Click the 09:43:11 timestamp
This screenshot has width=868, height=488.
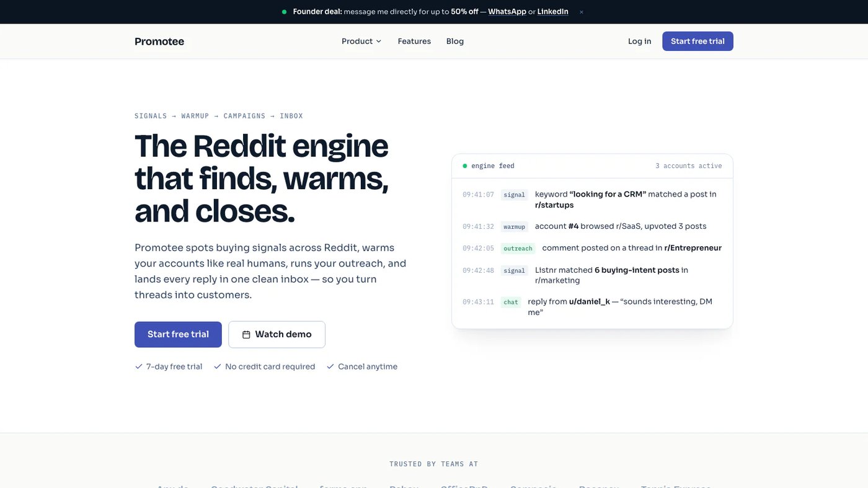pyautogui.click(x=478, y=303)
